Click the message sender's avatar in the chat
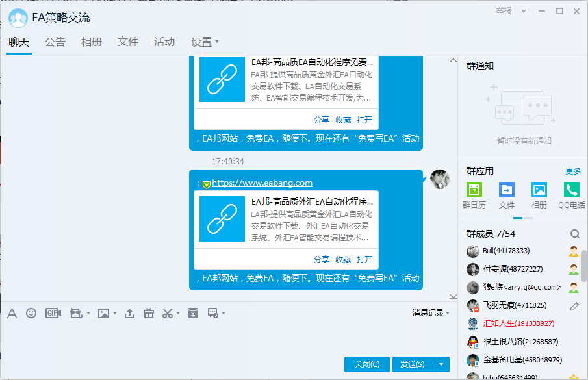 coord(439,179)
